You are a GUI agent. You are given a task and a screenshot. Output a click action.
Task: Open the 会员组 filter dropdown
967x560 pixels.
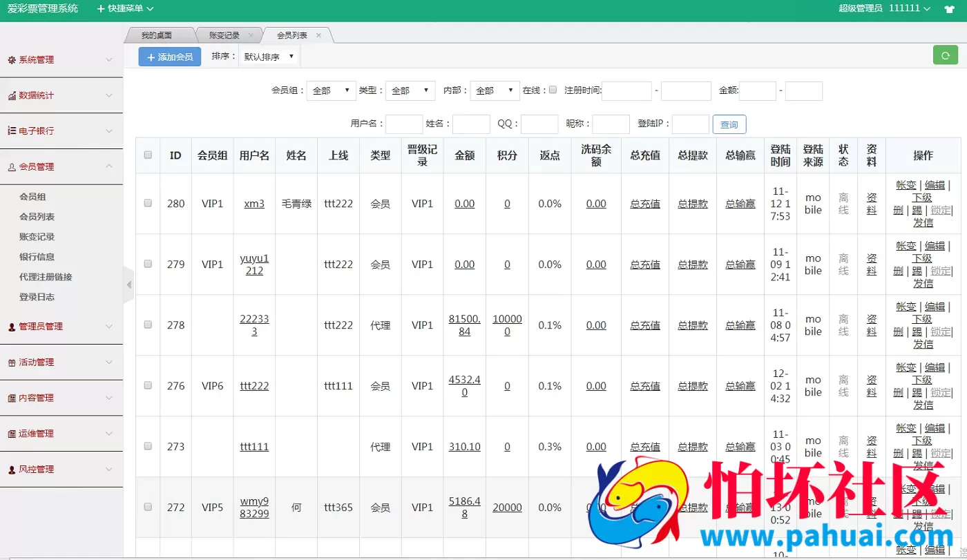click(x=332, y=90)
